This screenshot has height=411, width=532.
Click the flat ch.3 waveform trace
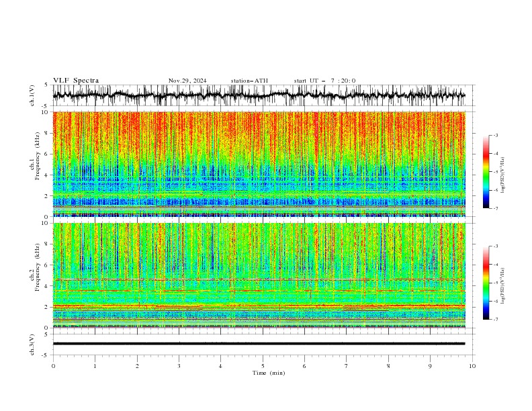[x=259, y=344]
